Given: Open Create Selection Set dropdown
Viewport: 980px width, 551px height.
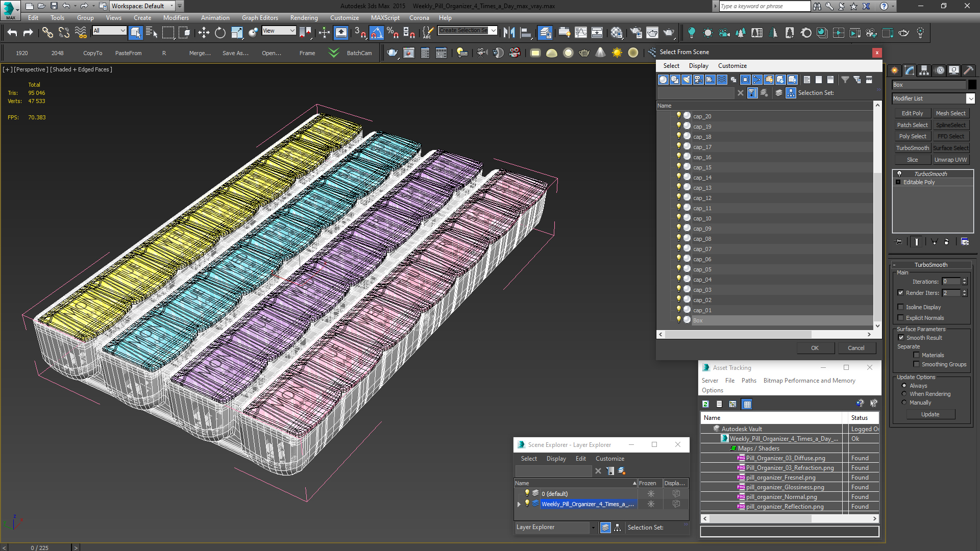Looking at the screenshot, I should 493,31.
